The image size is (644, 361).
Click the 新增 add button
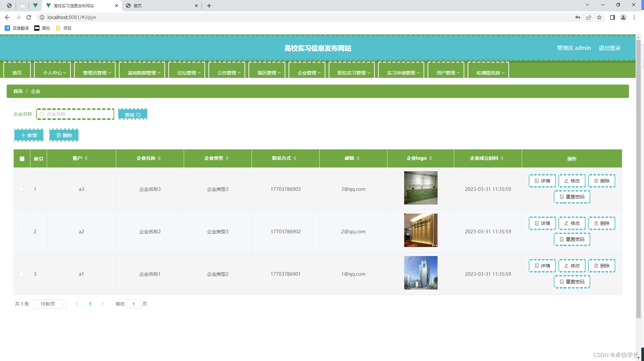tap(29, 135)
